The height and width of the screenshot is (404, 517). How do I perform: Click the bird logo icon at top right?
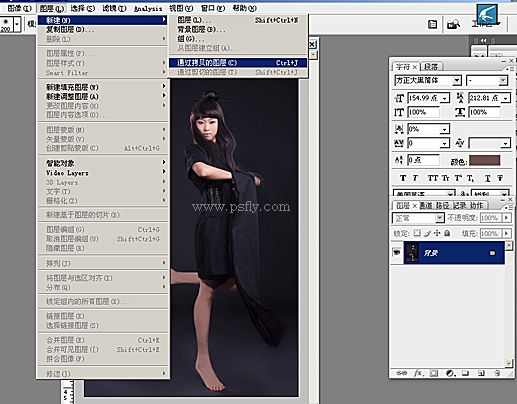(487, 14)
